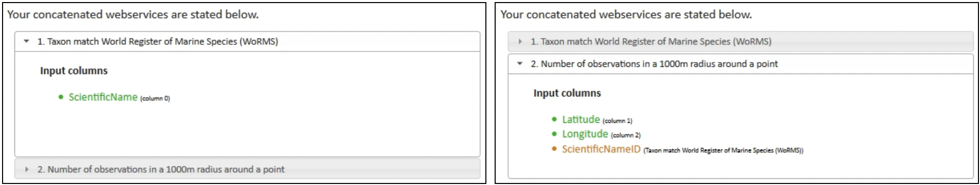Select the Latitude input column

[581, 119]
